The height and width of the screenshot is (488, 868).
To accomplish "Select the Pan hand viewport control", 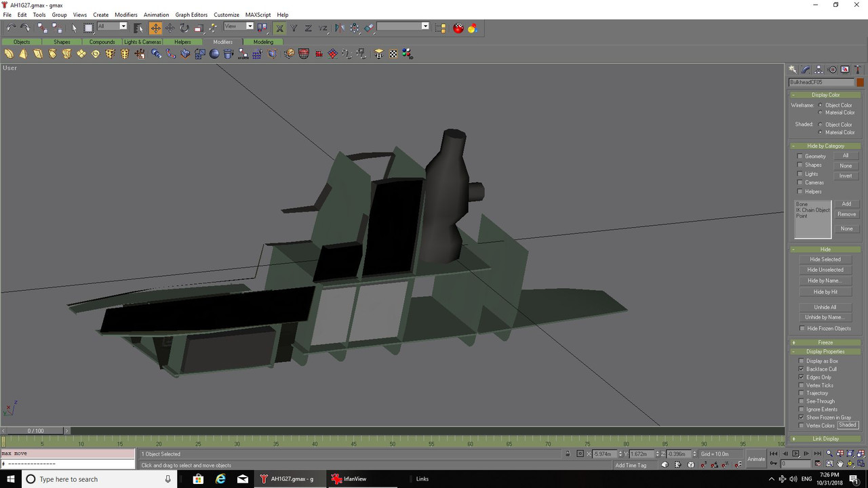I will [x=840, y=464].
